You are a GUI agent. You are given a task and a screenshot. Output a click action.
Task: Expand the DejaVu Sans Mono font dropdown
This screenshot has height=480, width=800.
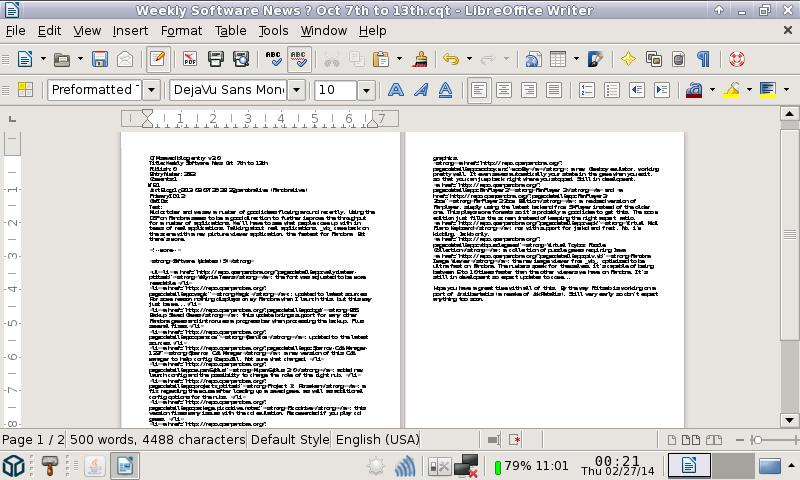(296, 90)
